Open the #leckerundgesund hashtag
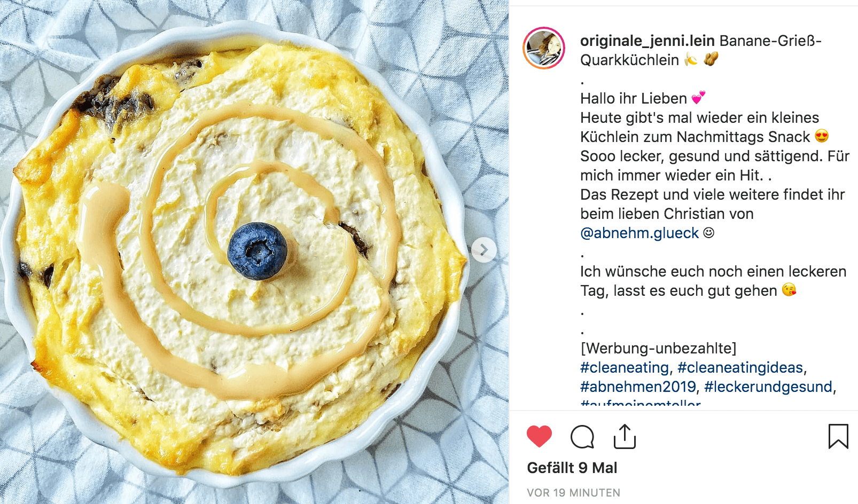This screenshot has height=504, width=858. coord(768,387)
